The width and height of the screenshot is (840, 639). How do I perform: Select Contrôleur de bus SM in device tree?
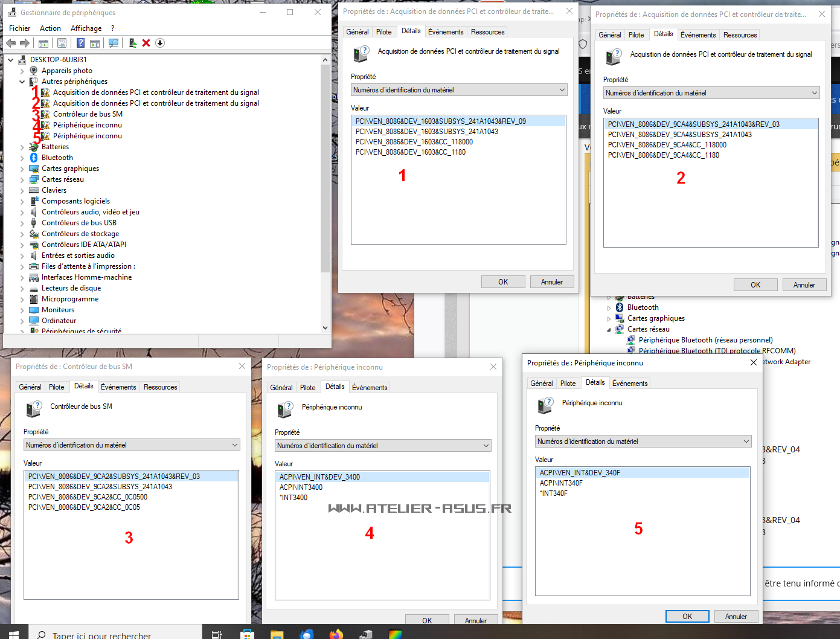(x=88, y=114)
